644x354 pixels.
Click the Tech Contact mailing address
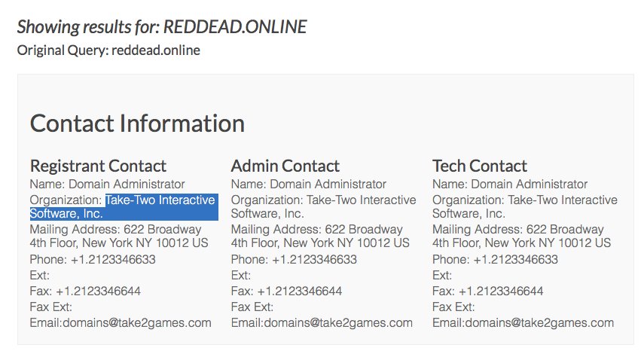[521, 237]
